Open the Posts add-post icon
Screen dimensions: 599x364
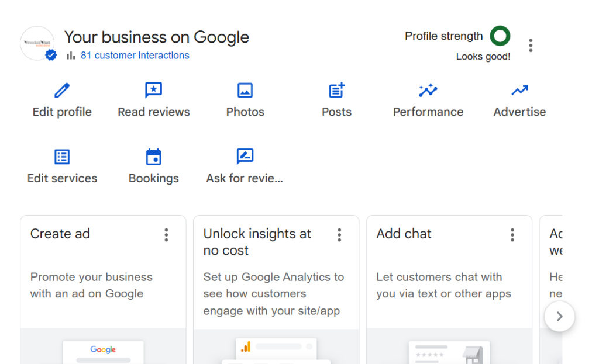(x=336, y=91)
